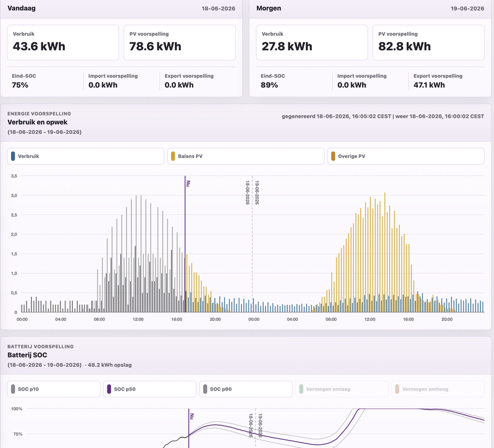Hide the SOC p50 line
494x448 pixels.
[149, 389]
